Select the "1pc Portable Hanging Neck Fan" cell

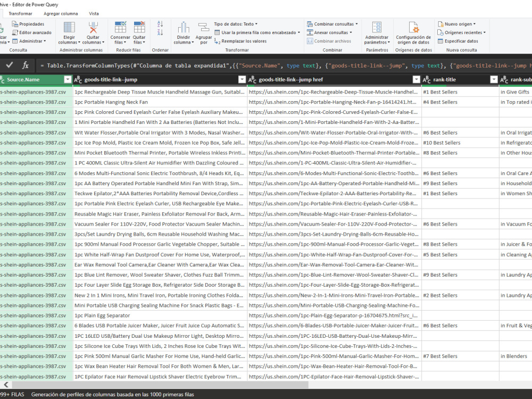point(160,102)
